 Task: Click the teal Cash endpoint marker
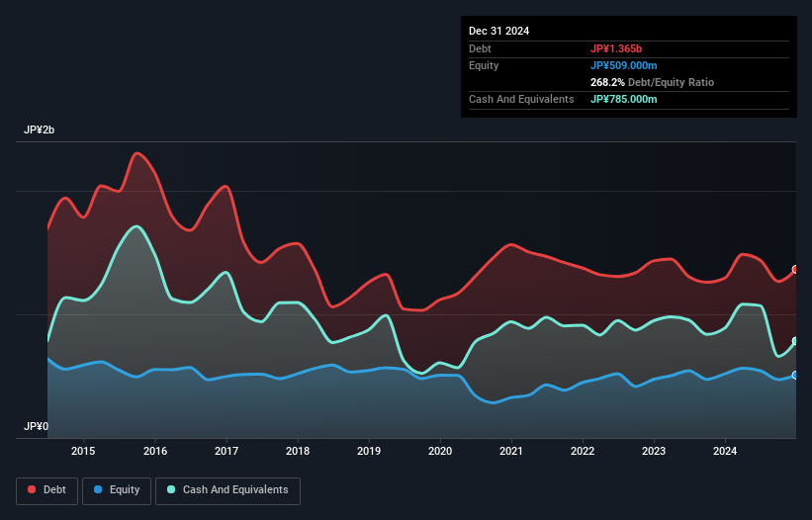pyautogui.click(x=796, y=341)
